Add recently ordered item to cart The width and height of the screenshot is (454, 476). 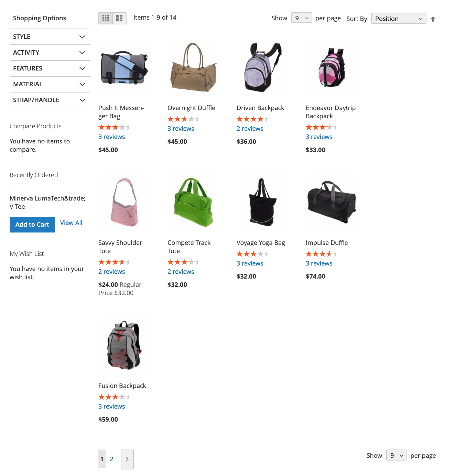tap(32, 225)
